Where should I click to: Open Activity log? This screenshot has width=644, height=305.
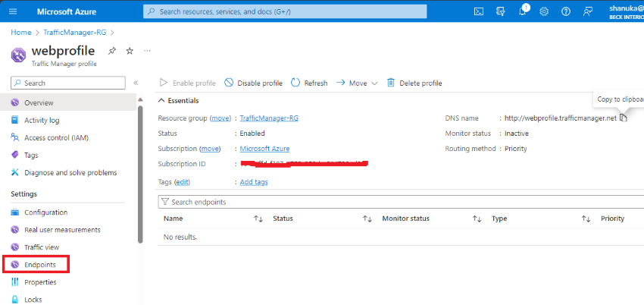pyautogui.click(x=42, y=121)
